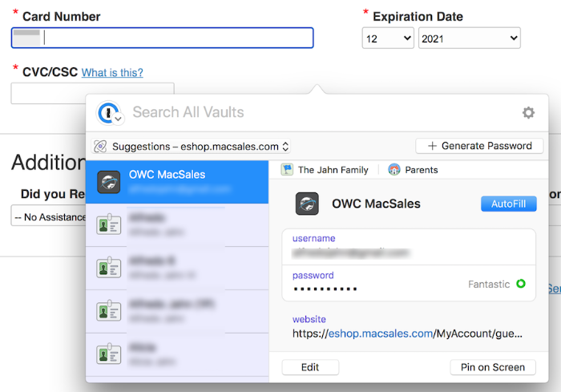This screenshot has height=392, width=561.
Task: Open 1Password settings gear
Action: (x=528, y=113)
